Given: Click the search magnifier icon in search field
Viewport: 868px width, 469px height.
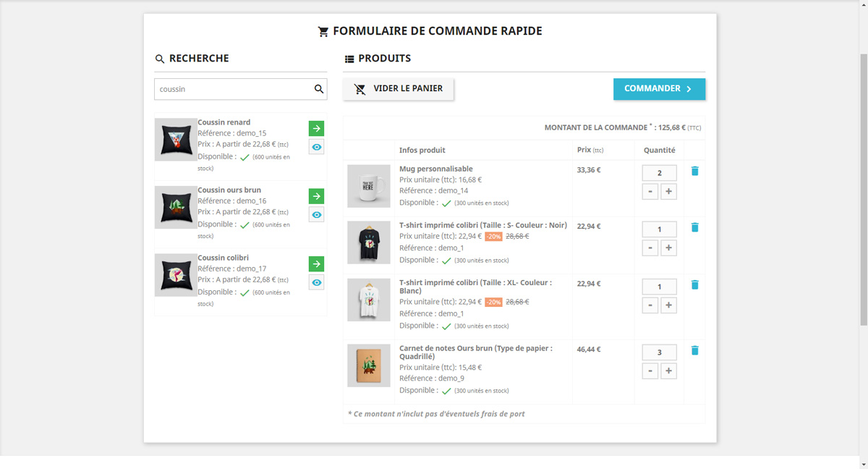Looking at the screenshot, I should (x=318, y=89).
